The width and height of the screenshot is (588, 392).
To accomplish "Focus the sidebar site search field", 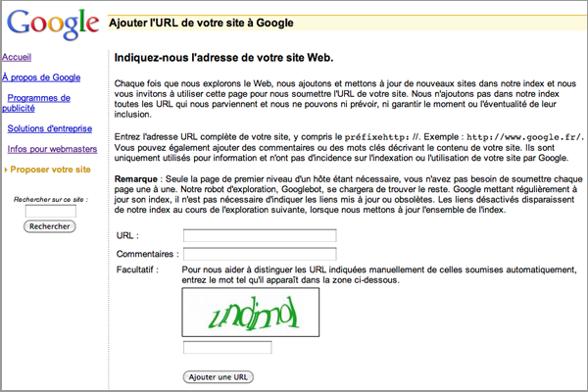I will (x=51, y=212).
